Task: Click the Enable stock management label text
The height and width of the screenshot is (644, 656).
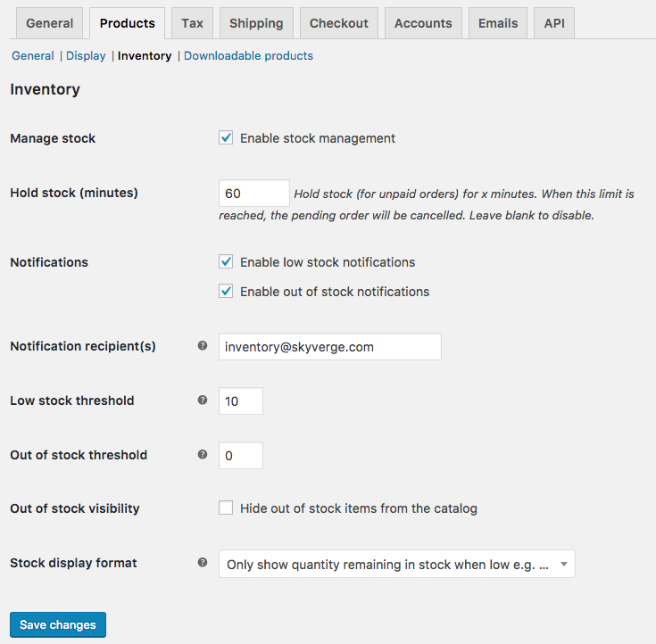Action: pos(318,138)
